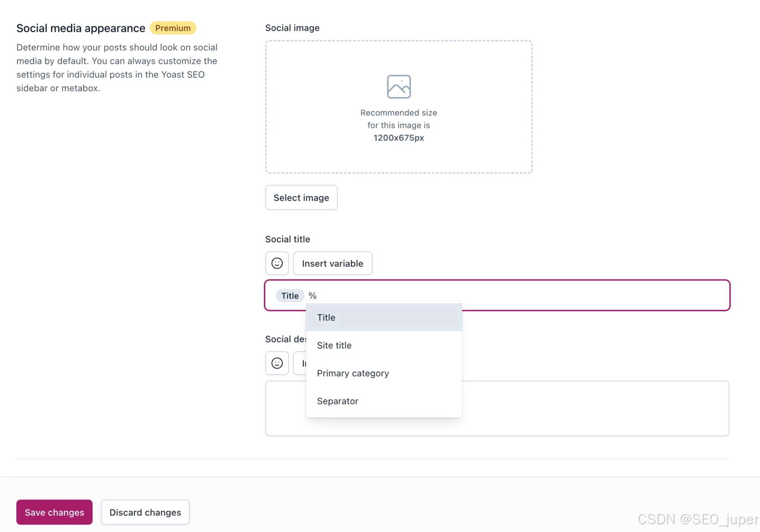
Task: Click the Social media appearance heading
Action: click(81, 28)
